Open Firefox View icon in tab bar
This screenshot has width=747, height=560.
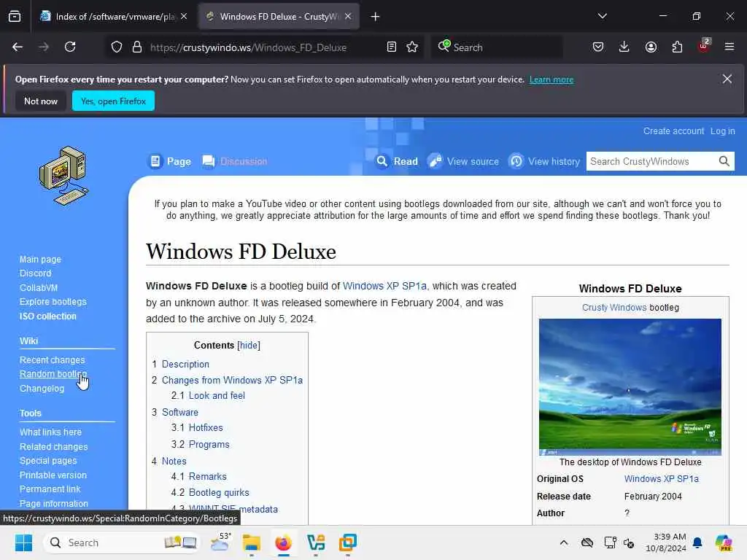click(15, 17)
